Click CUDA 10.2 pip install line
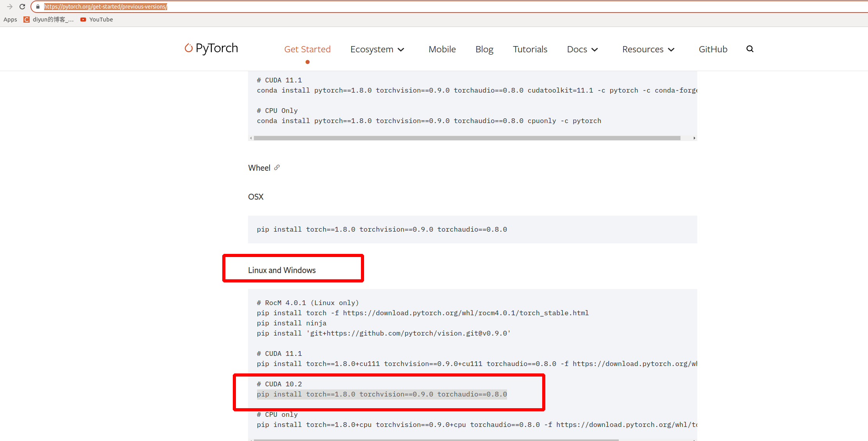The height and width of the screenshot is (441, 868). (382, 394)
